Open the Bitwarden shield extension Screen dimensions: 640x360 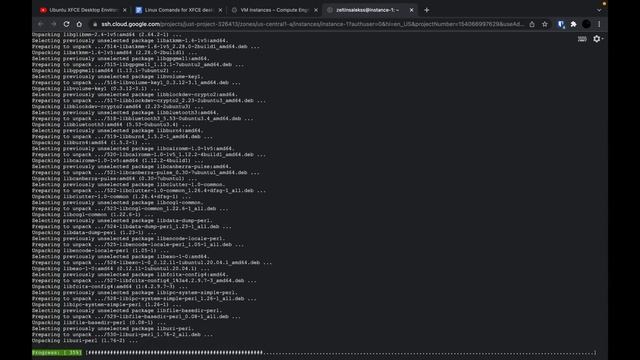point(561,24)
